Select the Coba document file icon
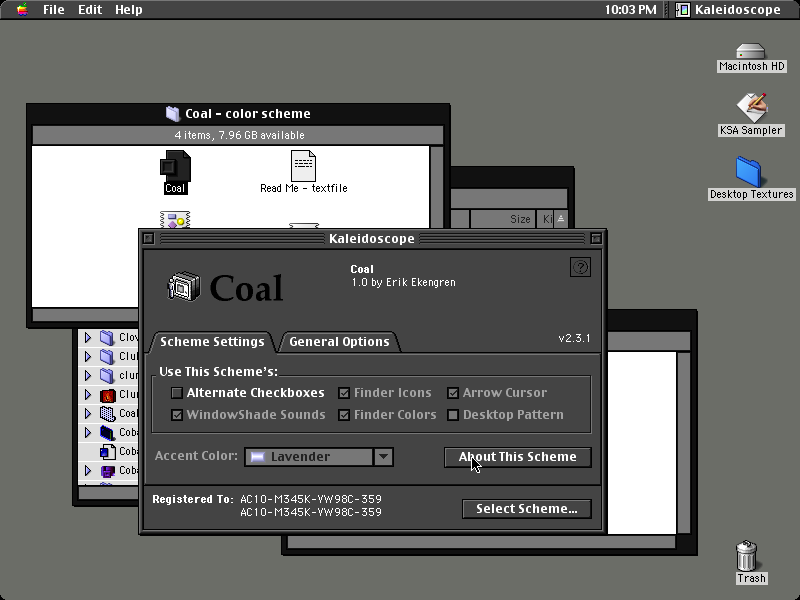Viewport: 800px width, 600px height. 107,452
